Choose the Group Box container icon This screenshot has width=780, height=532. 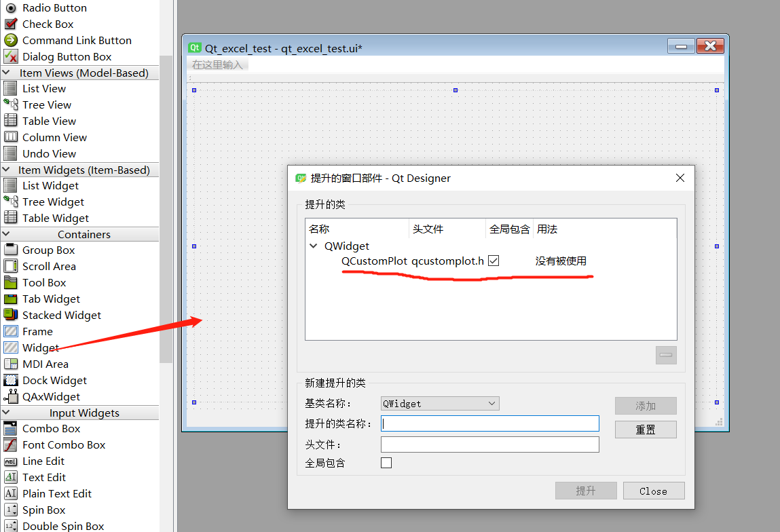(10, 250)
